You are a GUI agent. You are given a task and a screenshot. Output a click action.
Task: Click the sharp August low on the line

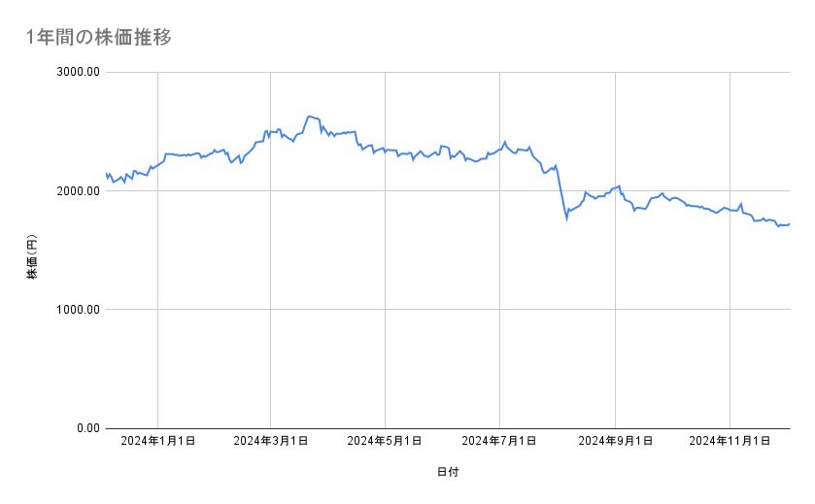coord(566,218)
